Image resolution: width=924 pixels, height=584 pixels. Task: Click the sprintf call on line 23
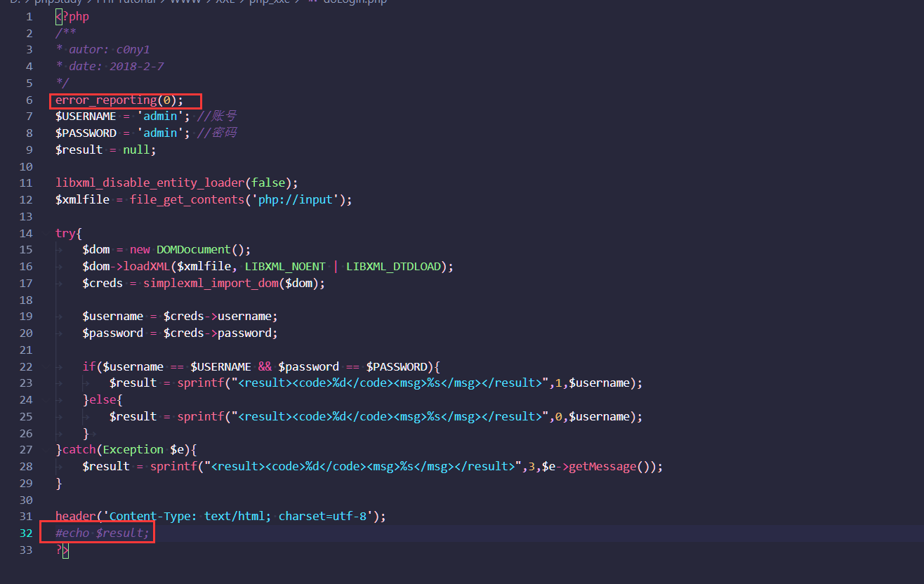[x=200, y=383]
